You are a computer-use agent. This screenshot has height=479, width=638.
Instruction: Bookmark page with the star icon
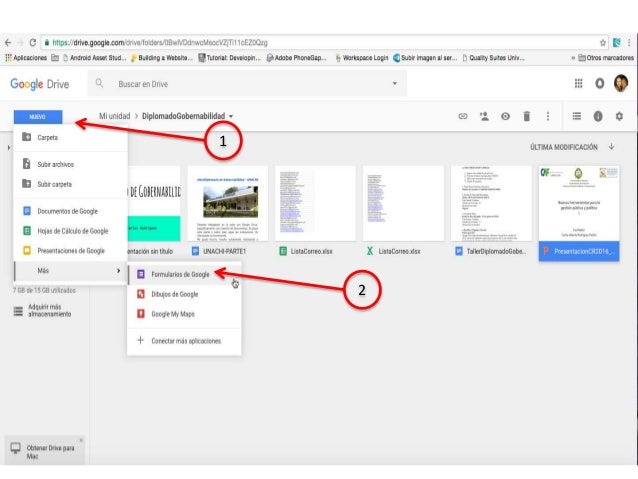pyautogui.click(x=603, y=43)
